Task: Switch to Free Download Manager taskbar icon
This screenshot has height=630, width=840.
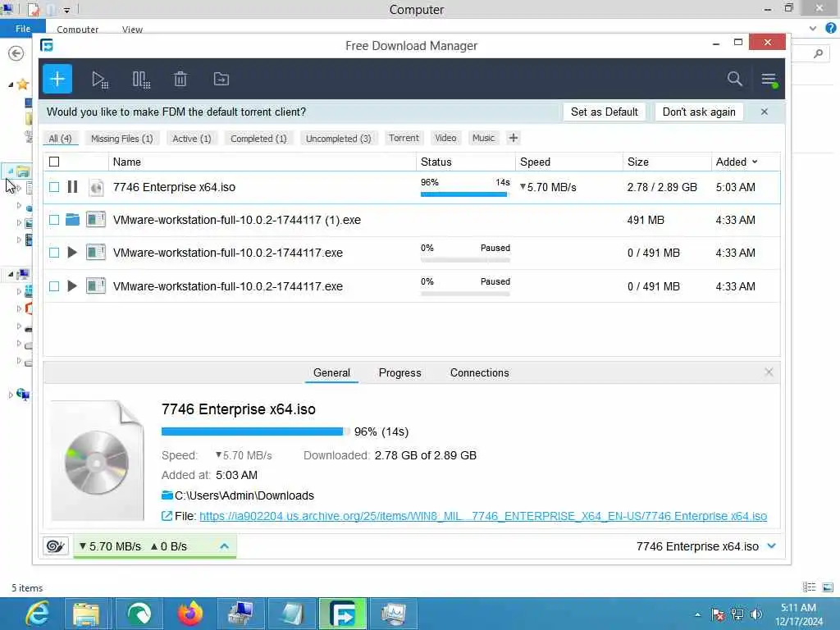Action: (343, 614)
